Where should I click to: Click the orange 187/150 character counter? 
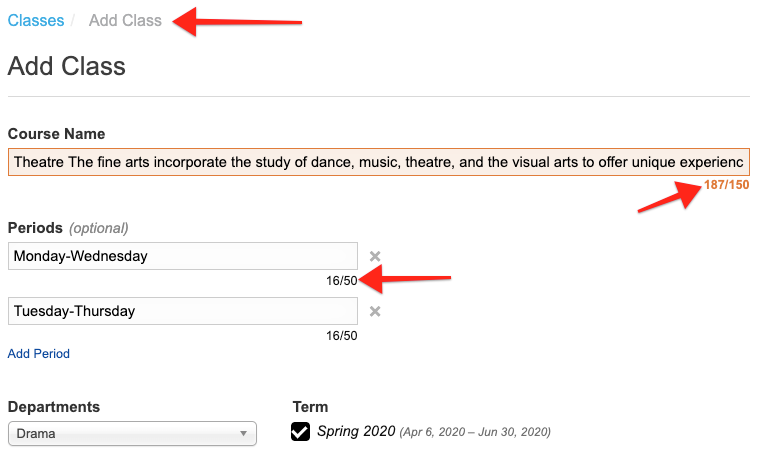click(x=726, y=185)
